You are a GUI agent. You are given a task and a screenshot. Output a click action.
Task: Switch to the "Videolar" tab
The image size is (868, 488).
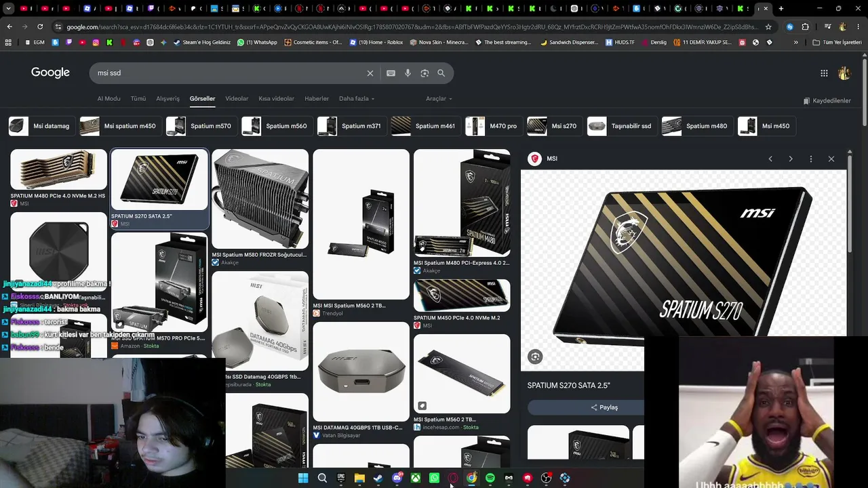(237, 99)
